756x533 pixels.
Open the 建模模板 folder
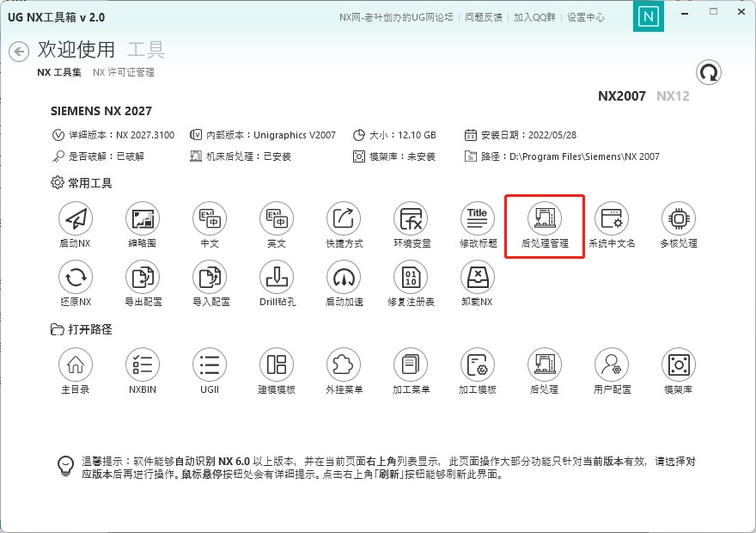(277, 365)
